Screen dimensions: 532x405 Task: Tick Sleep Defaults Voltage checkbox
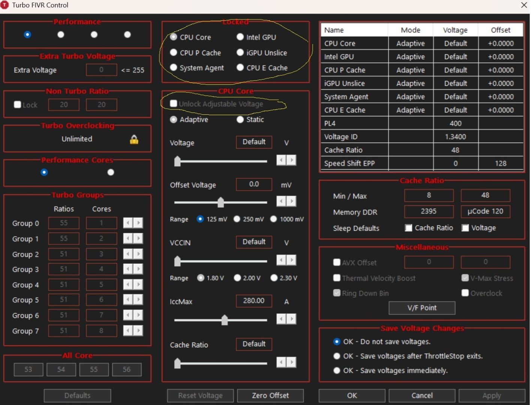pyautogui.click(x=465, y=228)
